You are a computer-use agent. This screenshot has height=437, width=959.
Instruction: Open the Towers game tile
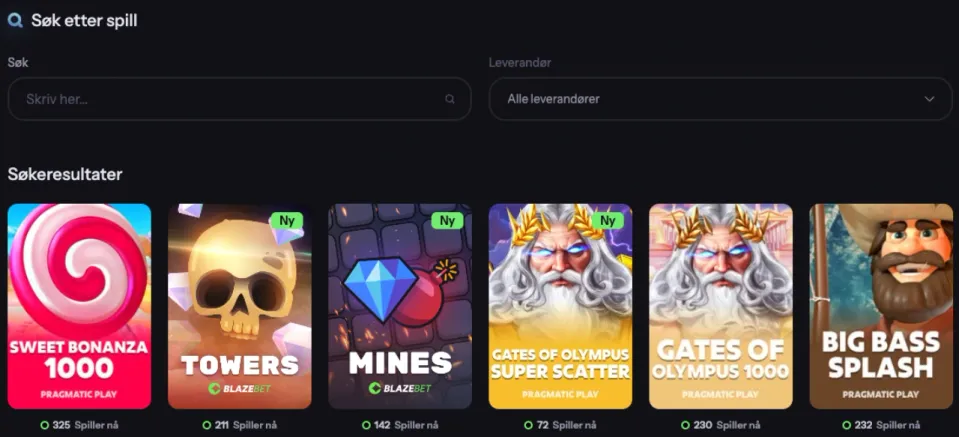pos(240,306)
